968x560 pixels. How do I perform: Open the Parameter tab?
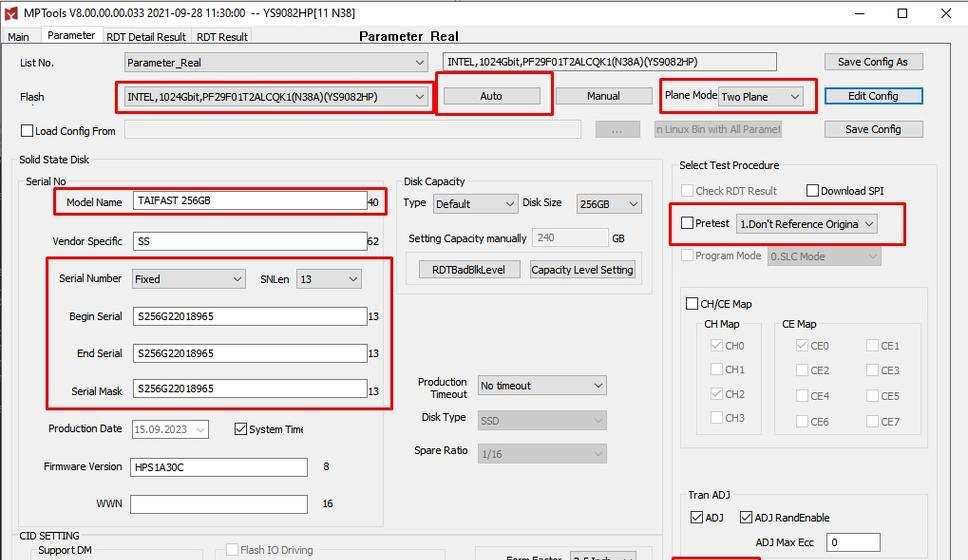(x=71, y=35)
